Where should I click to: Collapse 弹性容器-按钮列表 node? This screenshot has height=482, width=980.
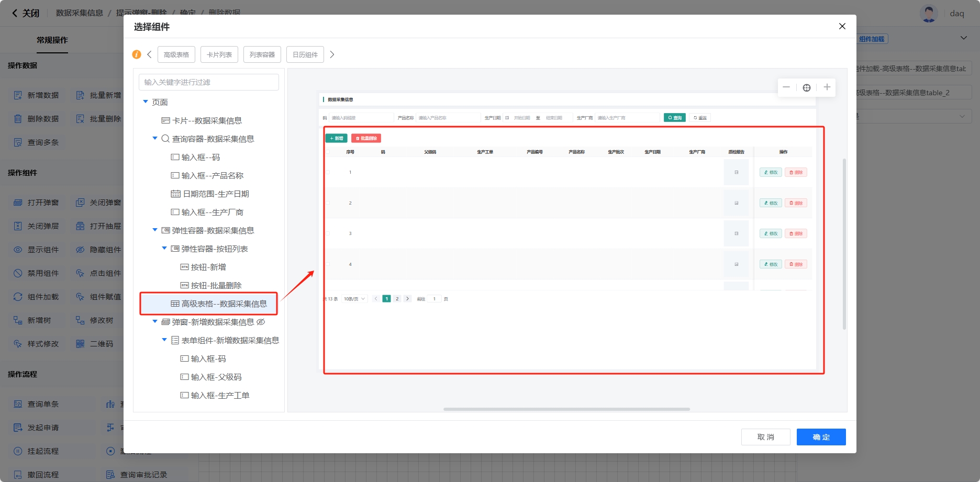click(164, 249)
